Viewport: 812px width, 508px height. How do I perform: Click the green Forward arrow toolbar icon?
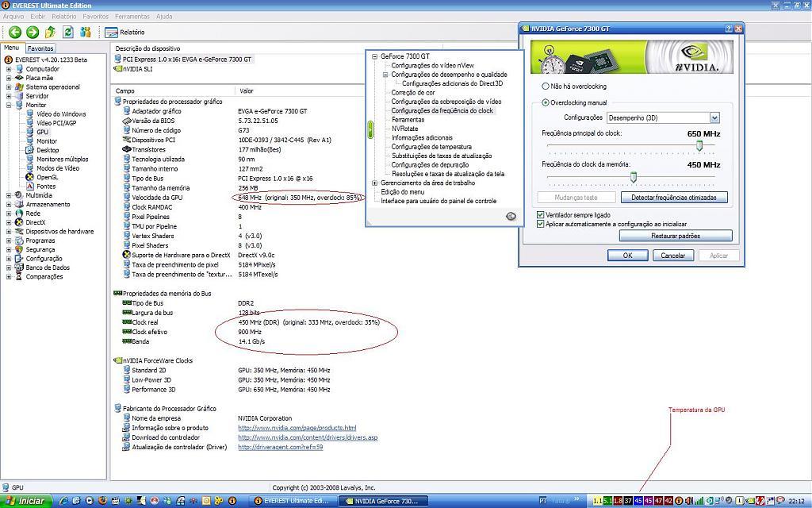tap(33, 32)
